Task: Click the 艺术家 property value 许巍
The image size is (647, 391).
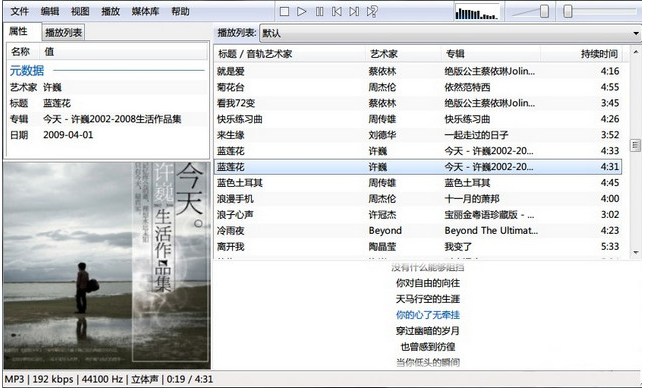Action: [52, 87]
